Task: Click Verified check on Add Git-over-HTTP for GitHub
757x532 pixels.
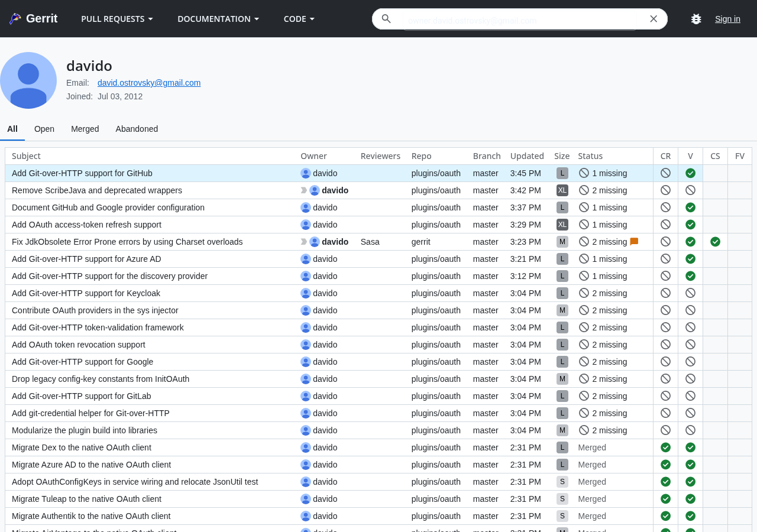Action: (x=690, y=173)
